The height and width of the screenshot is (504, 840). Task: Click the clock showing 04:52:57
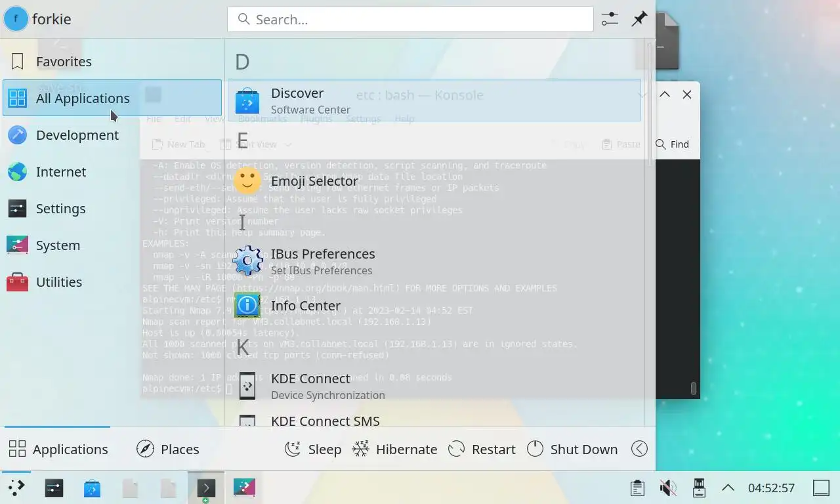pyautogui.click(x=771, y=488)
